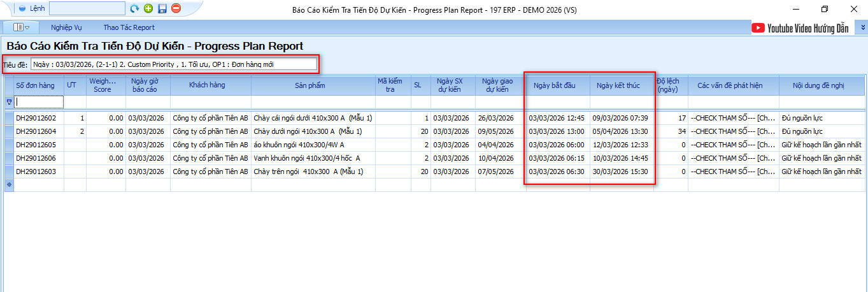This screenshot has height=292, width=868.
Task: Click the red delete circle icon
Action: 176,8
